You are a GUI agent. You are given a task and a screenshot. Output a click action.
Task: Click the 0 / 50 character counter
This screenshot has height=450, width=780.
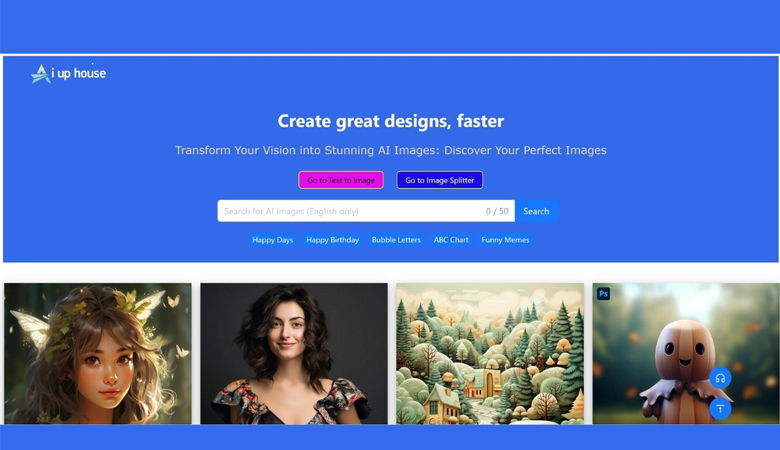tap(497, 211)
